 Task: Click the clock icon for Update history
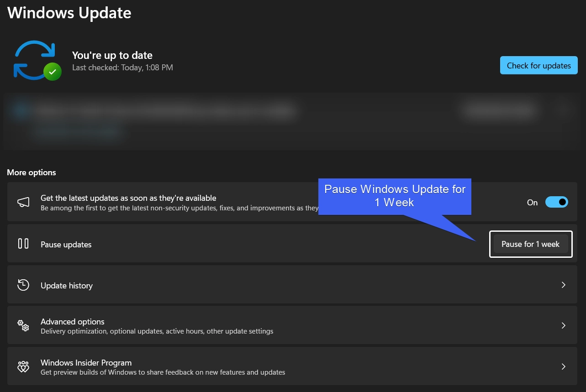pos(23,285)
